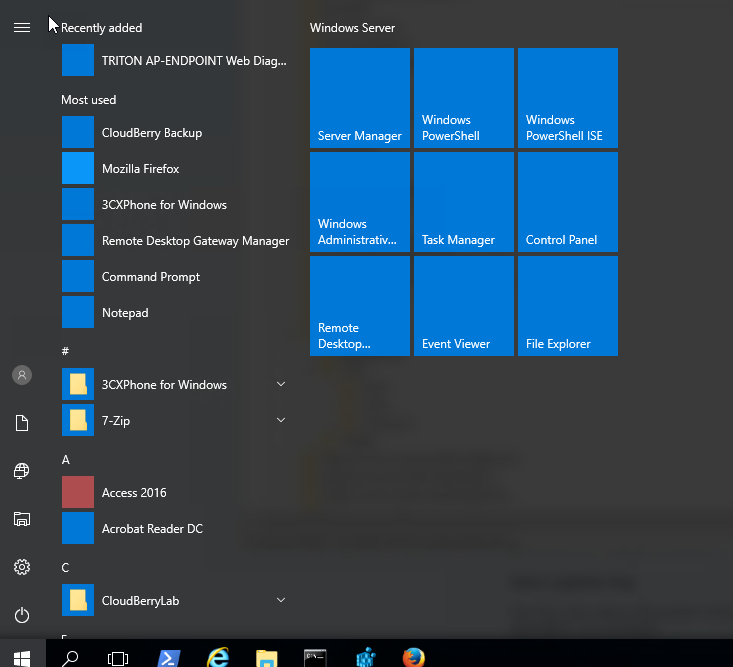Click the hamburger menu icon
Screen dimensions: 733x667
point(21,28)
